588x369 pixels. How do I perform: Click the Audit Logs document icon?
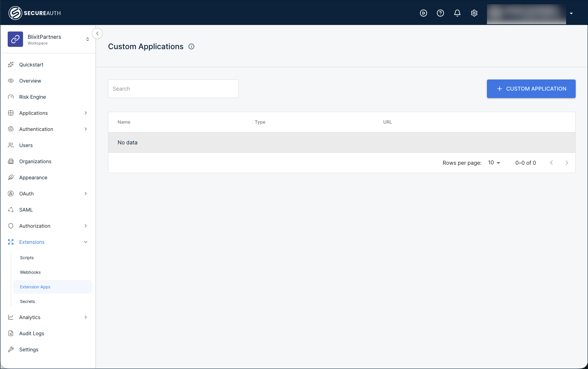tap(11, 333)
